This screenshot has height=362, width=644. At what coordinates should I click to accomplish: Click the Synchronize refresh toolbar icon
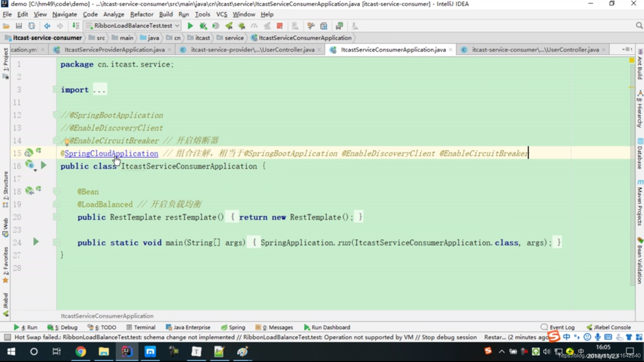pos(32,26)
